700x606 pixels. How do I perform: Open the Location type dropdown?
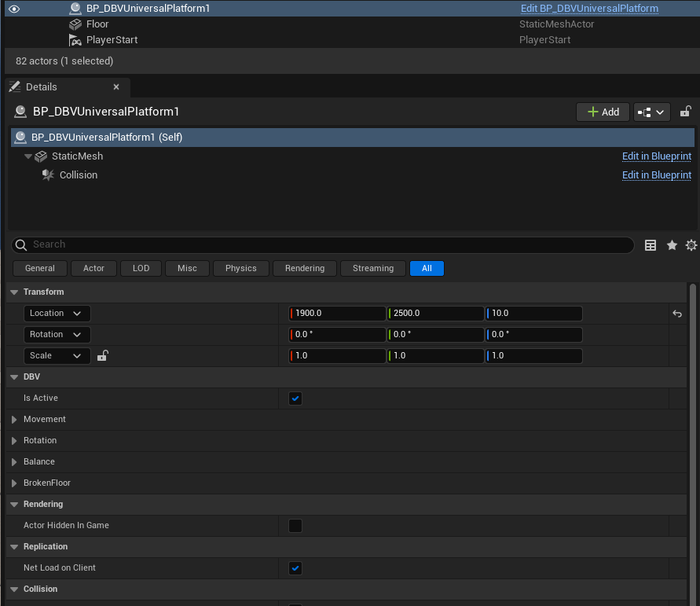[57, 314]
